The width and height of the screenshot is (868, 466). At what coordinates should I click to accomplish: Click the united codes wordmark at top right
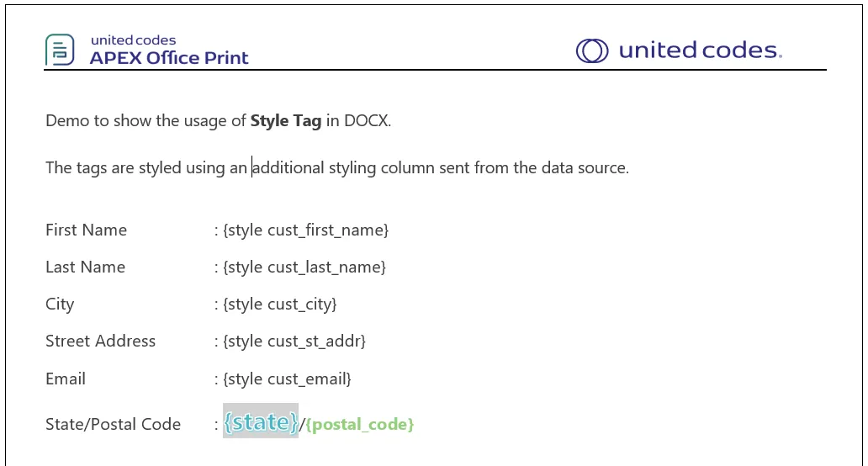point(701,50)
